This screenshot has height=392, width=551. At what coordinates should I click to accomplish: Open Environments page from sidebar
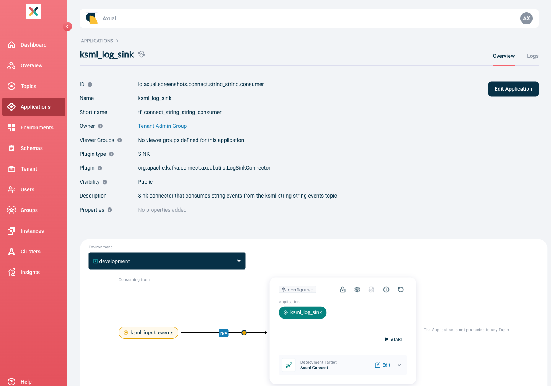tap(34, 127)
